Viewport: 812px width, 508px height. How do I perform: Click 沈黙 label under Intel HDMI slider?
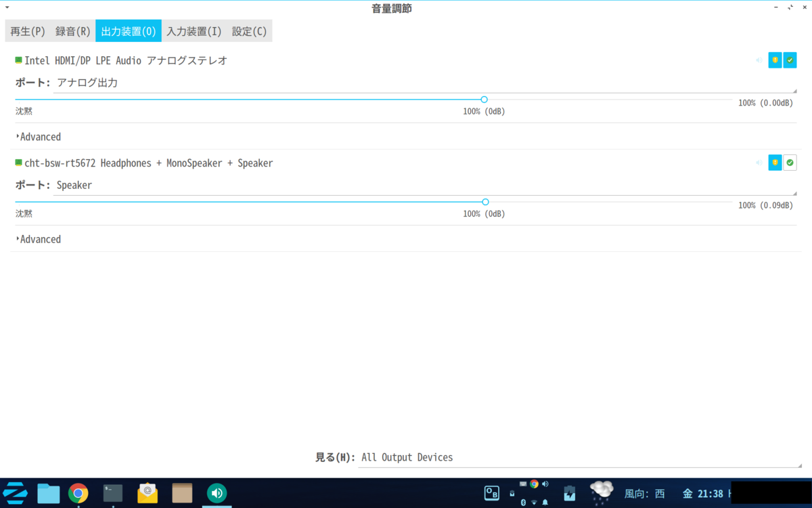(x=24, y=111)
